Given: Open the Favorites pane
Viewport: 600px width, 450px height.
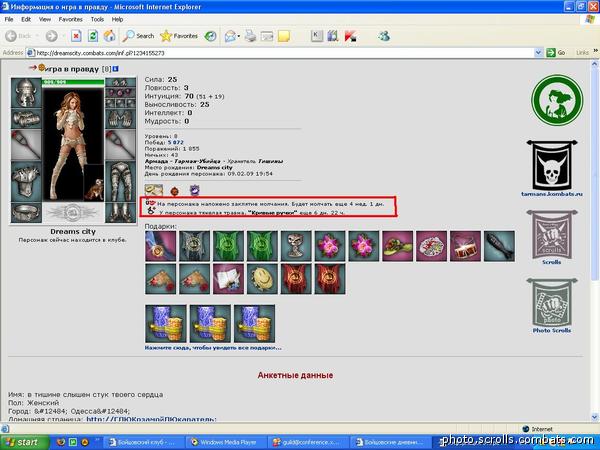Looking at the screenshot, I should click(179, 36).
